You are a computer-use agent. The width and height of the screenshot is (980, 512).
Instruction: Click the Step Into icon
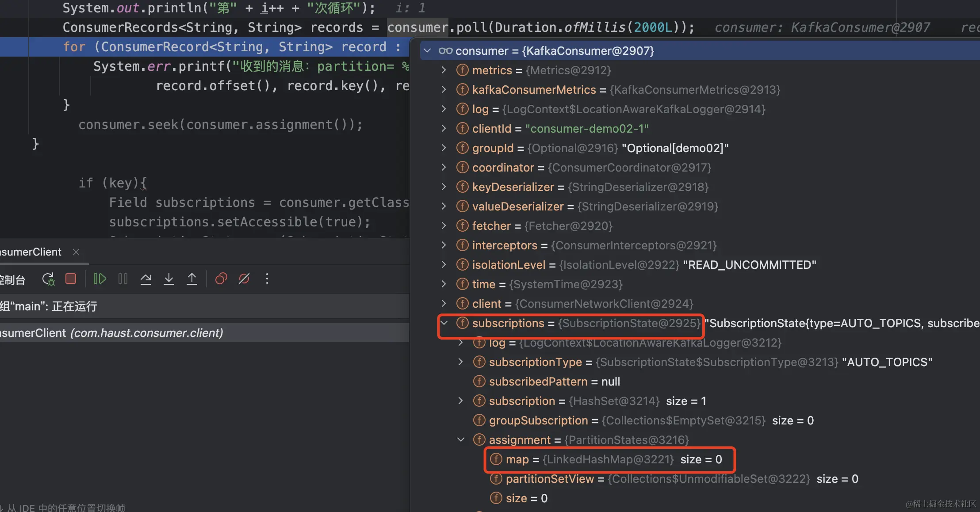[169, 279]
